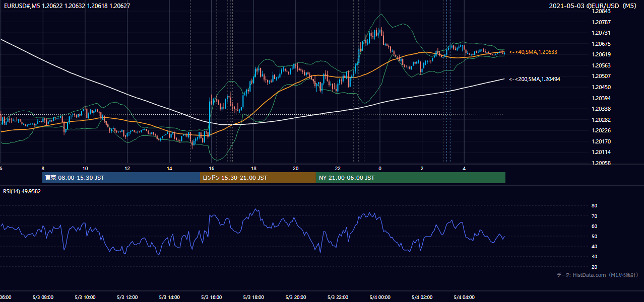The image size is (644, 302).
Task: Click the RSI scale value 40
Action: pyautogui.click(x=594, y=246)
